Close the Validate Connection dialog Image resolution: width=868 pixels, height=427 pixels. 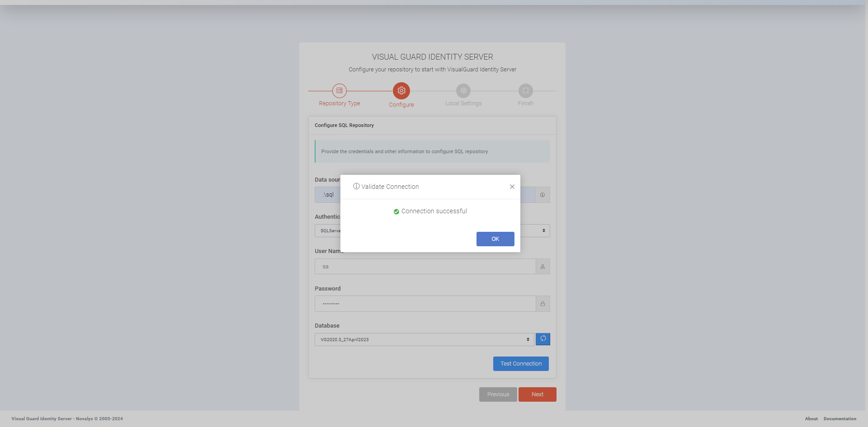512,186
